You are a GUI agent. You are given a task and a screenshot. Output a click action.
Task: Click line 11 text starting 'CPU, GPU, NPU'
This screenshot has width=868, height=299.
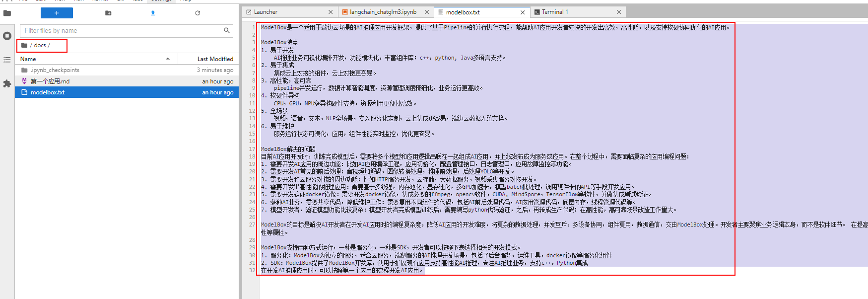coord(346,103)
